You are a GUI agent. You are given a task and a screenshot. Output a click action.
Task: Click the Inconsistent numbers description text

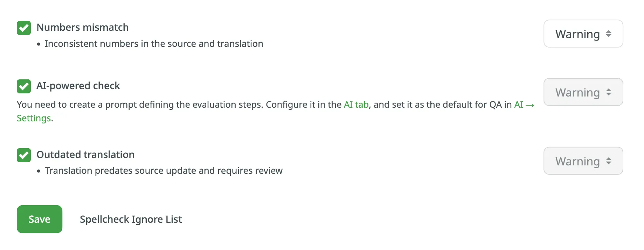click(x=154, y=44)
